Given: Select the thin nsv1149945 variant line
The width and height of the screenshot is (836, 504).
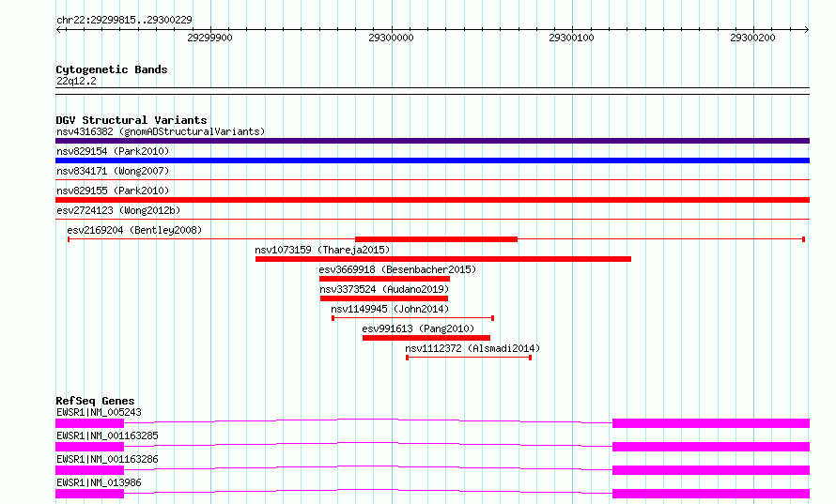Looking at the screenshot, I should point(412,318).
